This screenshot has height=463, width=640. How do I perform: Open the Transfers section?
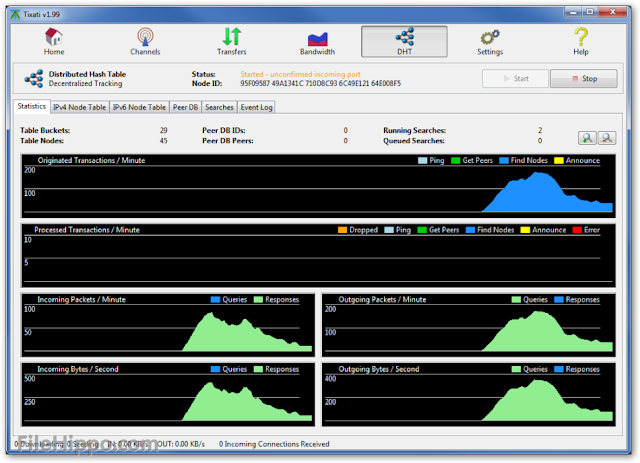(x=231, y=42)
